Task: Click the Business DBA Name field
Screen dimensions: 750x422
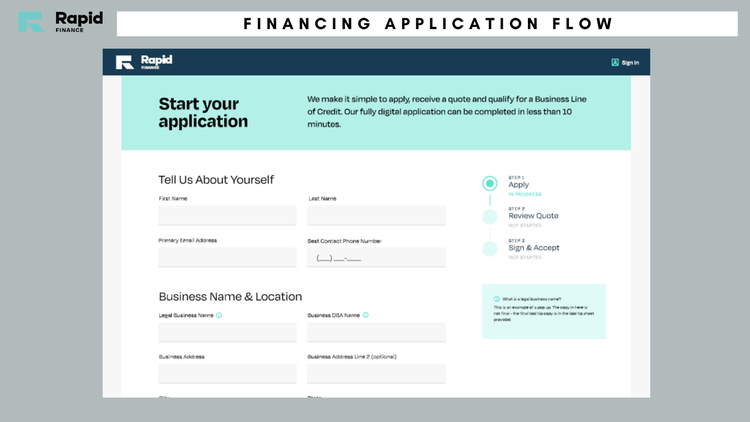Action: (376, 332)
